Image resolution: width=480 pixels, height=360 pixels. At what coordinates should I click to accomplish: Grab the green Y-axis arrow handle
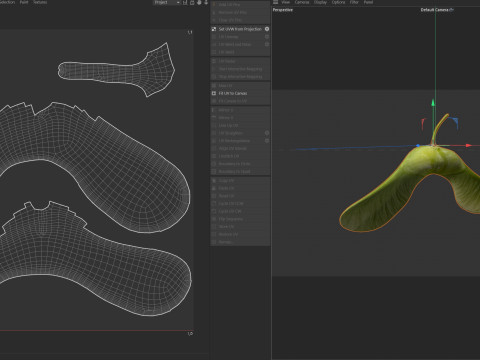point(433,103)
